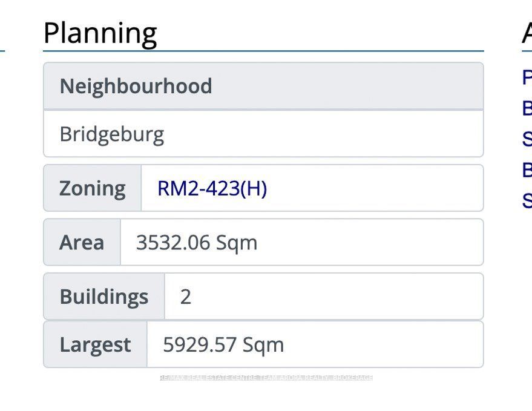Click the 3532.06 Sqm area value
The width and height of the screenshot is (532, 411).
197,243
